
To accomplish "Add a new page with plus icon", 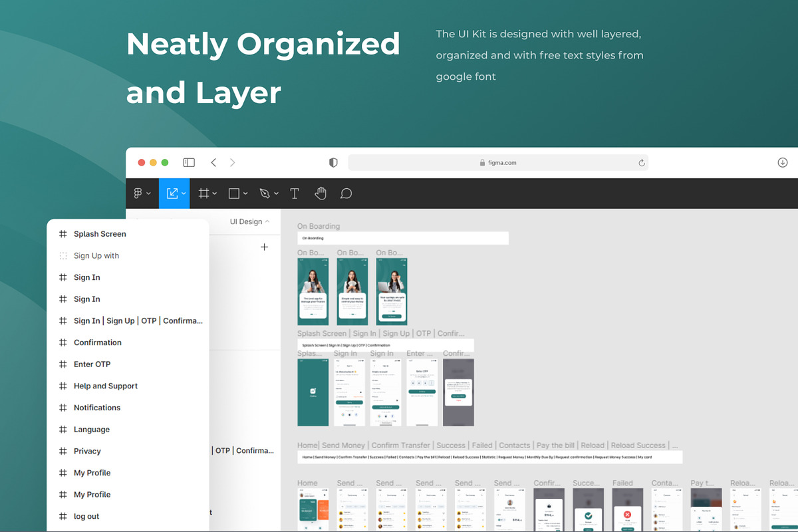I will (264, 247).
